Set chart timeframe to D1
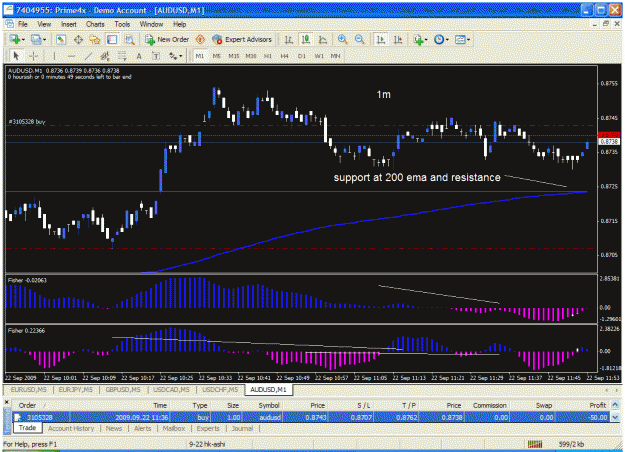625x452 pixels. pos(302,56)
